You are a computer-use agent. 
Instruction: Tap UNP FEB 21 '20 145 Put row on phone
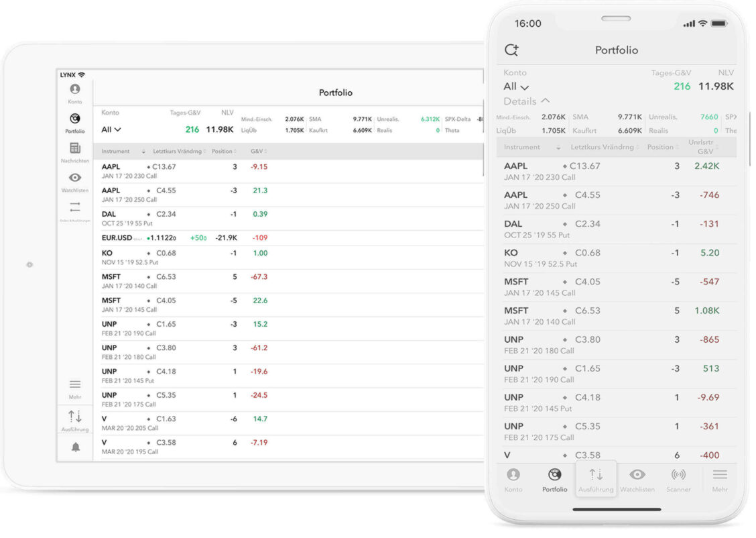616,403
